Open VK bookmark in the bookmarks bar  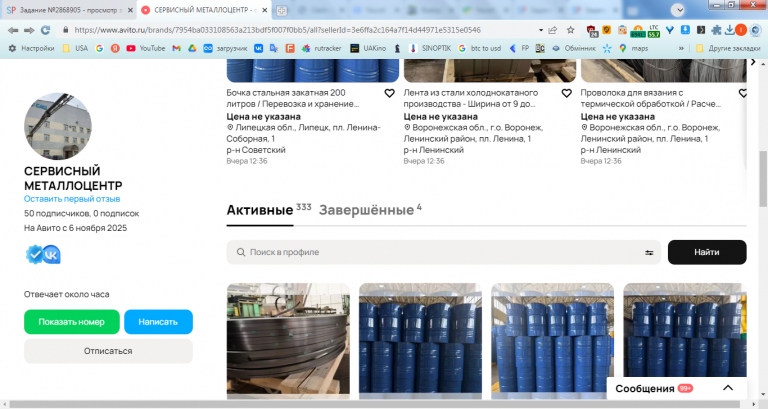tap(258, 48)
